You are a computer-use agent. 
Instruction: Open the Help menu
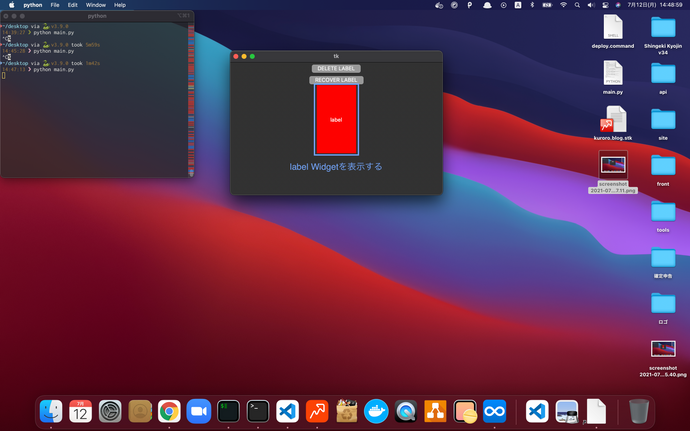(x=120, y=5)
